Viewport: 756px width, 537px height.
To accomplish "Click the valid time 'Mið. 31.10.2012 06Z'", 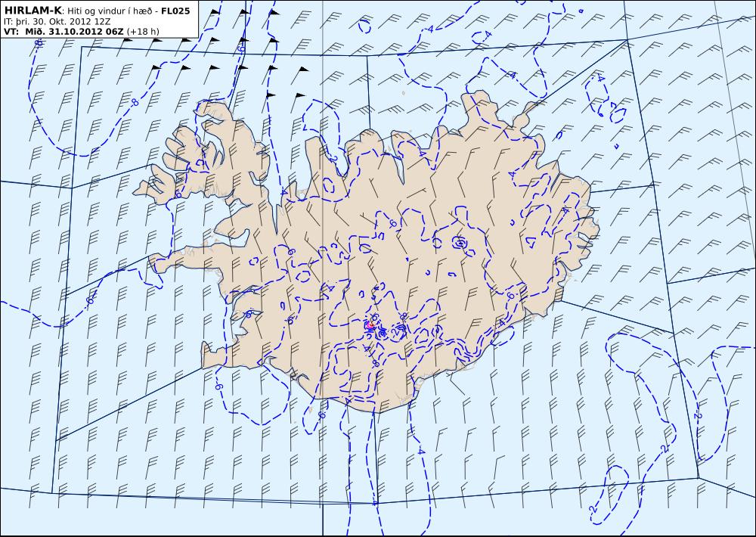I will (x=75, y=32).
